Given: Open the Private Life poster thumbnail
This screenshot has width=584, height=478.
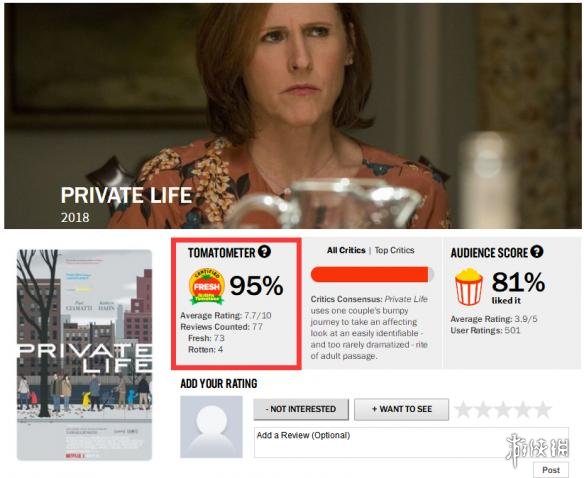Looking at the screenshot, I should tap(85, 355).
